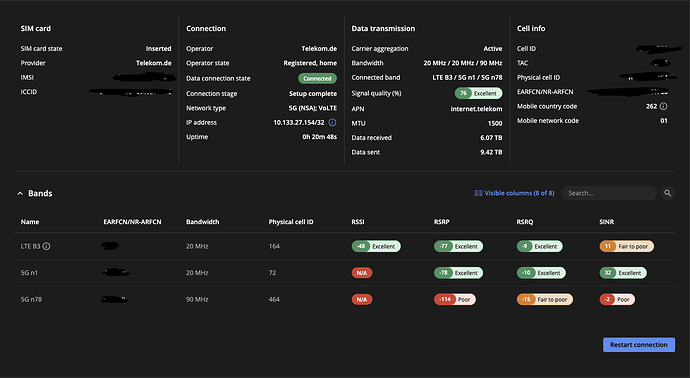Click the Bandwidth column header
Screen dimensions: 690x378
(202, 222)
